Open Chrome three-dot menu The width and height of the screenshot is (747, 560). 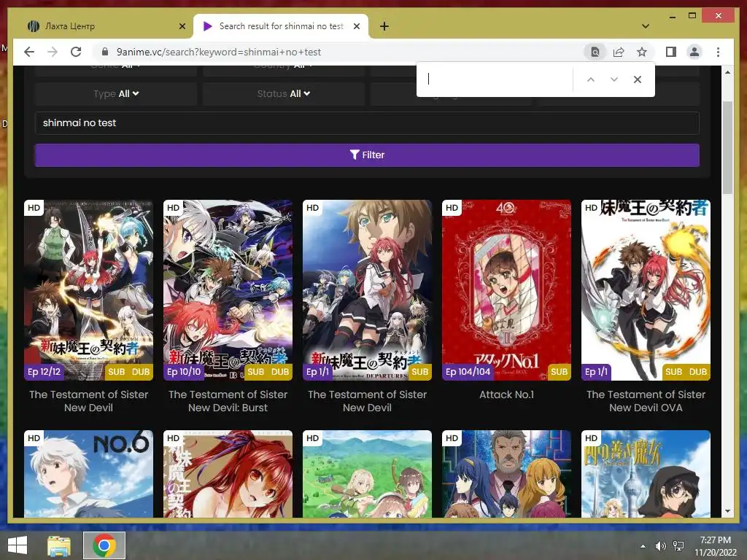[x=718, y=52]
